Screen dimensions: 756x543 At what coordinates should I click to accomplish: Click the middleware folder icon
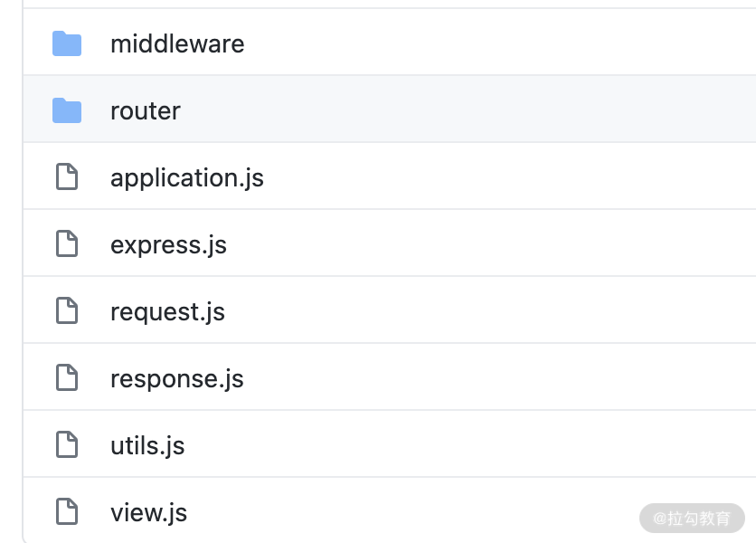(x=67, y=43)
